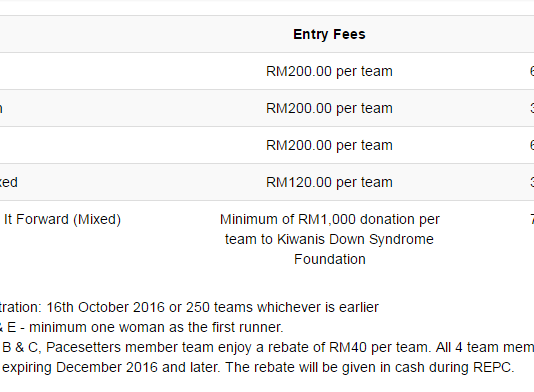
Task: Click the Entry Fees column header
Action: click(329, 34)
